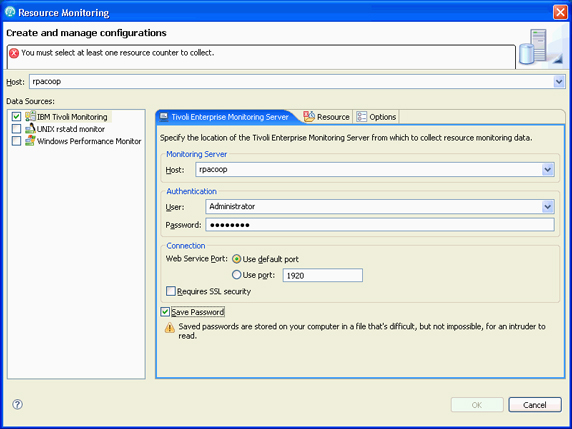572x429 pixels.
Task: Click the OK button
Action: point(477,405)
